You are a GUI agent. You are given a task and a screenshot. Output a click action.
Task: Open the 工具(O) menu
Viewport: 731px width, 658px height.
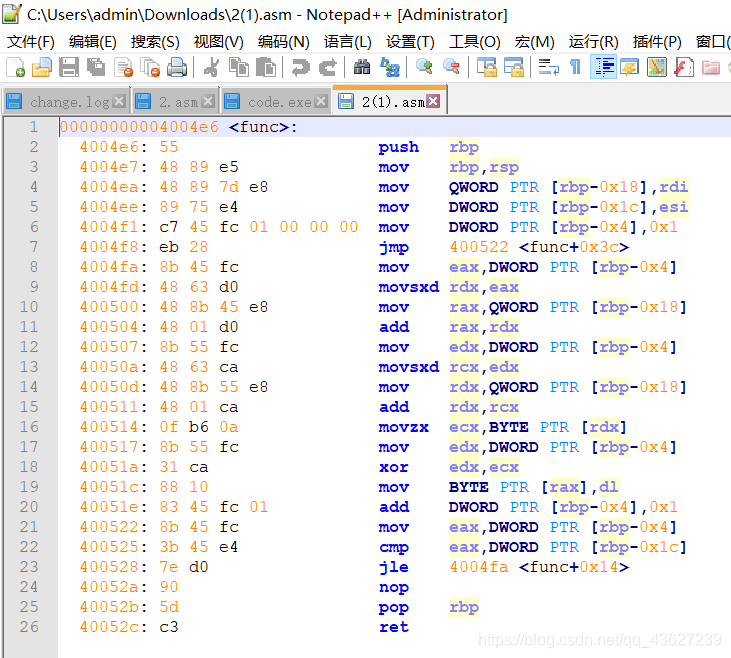[475, 42]
